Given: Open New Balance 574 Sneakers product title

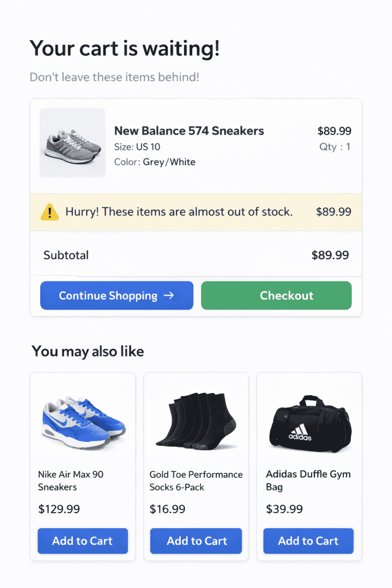Looking at the screenshot, I should (x=189, y=131).
